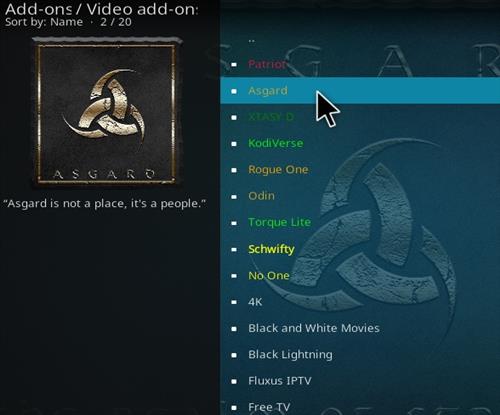Select the Odin list item
The image size is (500, 415).
click(x=360, y=196)
